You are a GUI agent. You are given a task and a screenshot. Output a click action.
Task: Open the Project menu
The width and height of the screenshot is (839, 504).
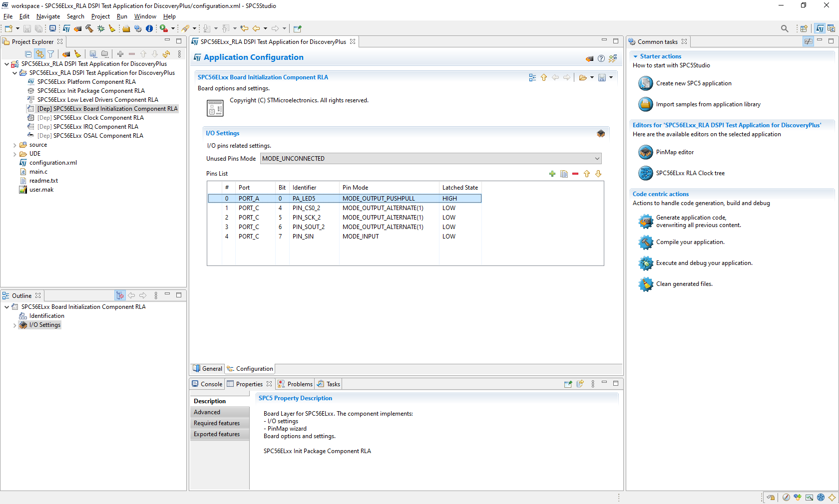[100, 16]
